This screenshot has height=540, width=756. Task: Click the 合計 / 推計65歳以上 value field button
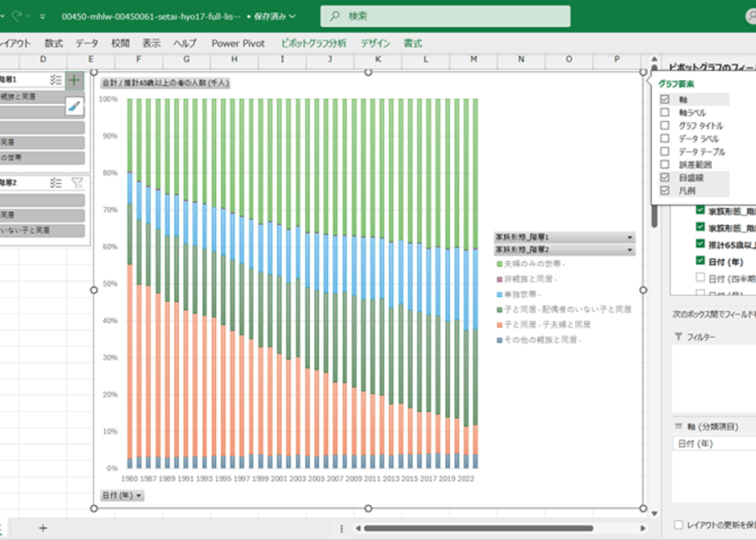[x=165, y=83]
